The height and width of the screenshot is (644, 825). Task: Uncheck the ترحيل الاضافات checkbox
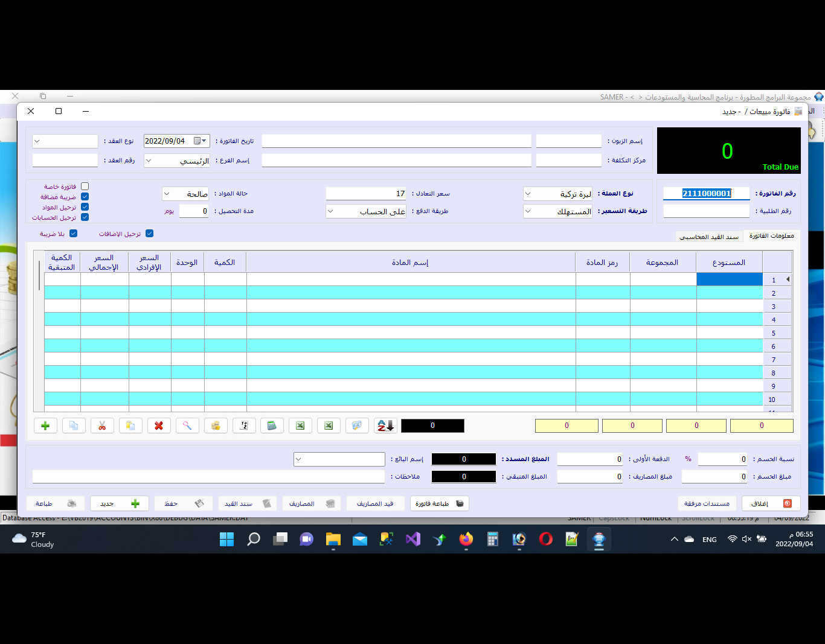coord(150,234)
